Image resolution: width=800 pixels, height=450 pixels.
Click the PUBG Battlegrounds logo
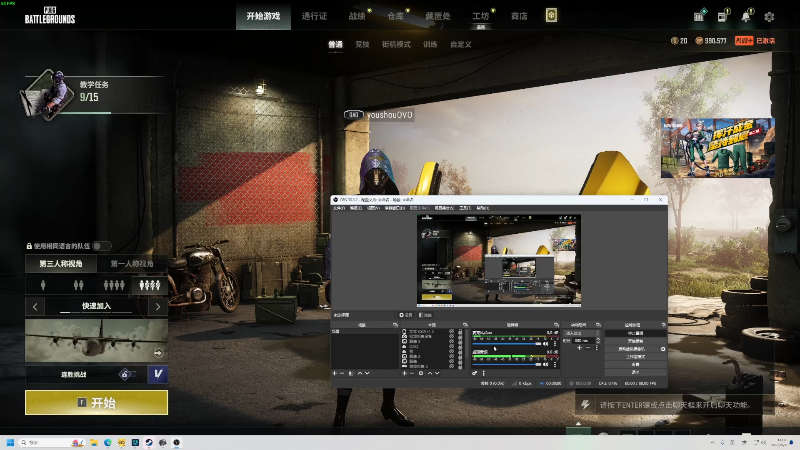click(49, 16)
